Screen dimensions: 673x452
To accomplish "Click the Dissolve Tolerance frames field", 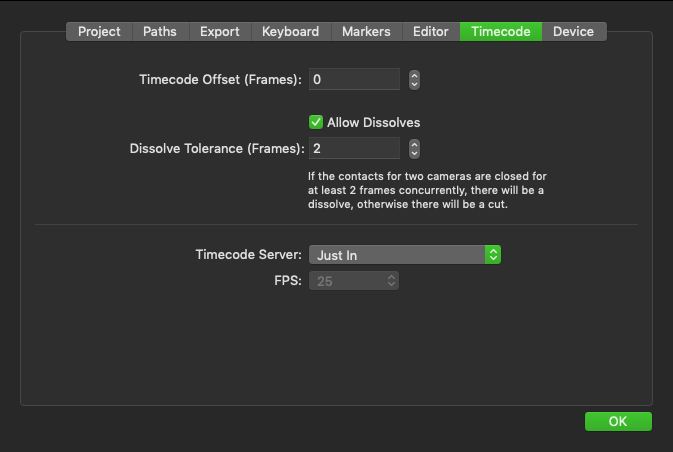I will pyautogui.click(x=354, y=149).
